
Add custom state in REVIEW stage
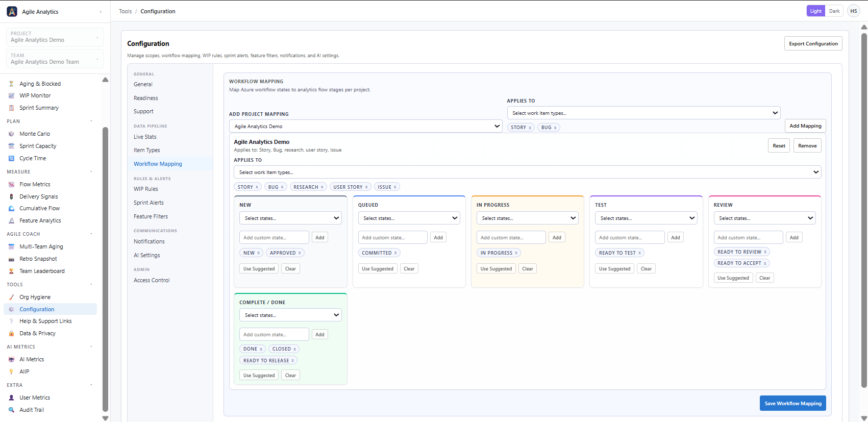click(x=794, y=237)
